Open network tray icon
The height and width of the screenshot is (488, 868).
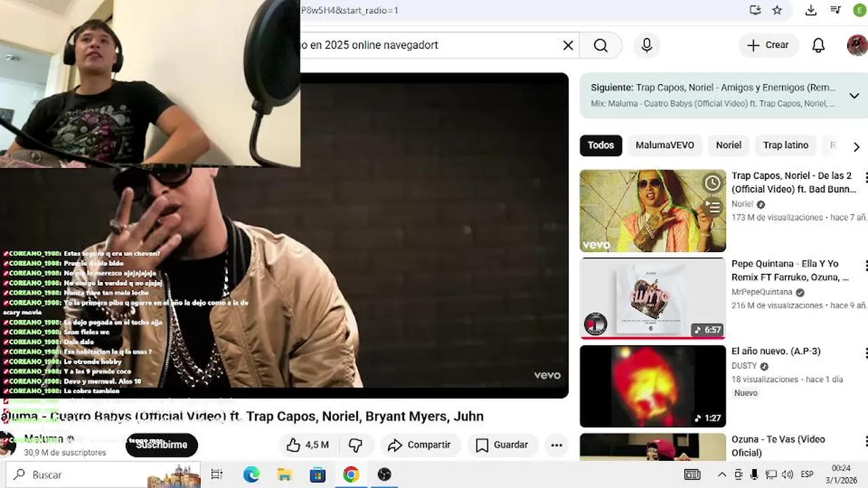pos(770,474)
